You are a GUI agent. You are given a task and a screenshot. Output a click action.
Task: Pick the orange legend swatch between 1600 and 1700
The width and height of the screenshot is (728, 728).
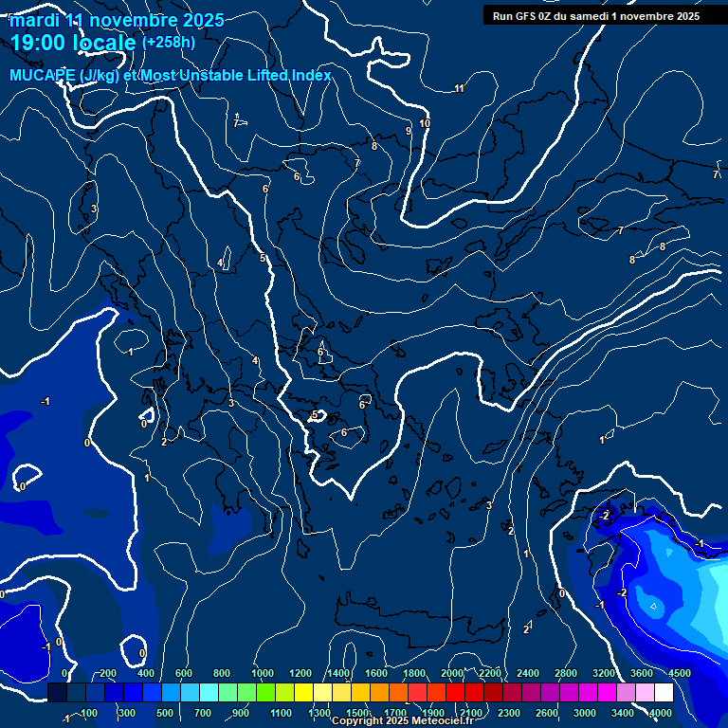pos(379,692)
